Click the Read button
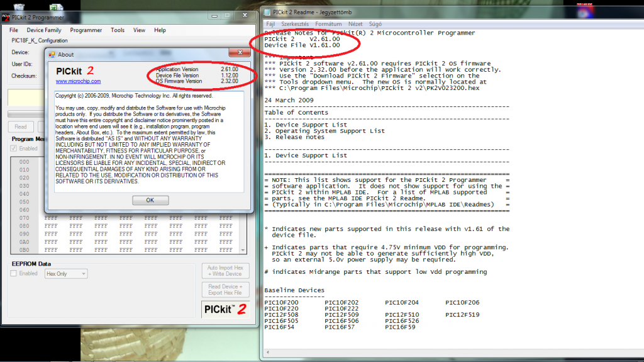Screen dimensions: 644x362 (x=21, y=127)
